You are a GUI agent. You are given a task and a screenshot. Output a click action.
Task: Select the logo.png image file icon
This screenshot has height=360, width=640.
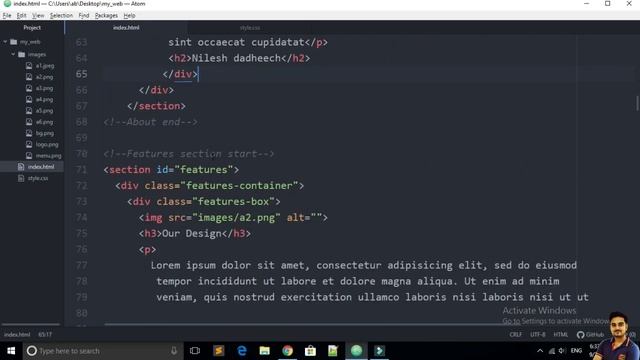coord(29,144)
